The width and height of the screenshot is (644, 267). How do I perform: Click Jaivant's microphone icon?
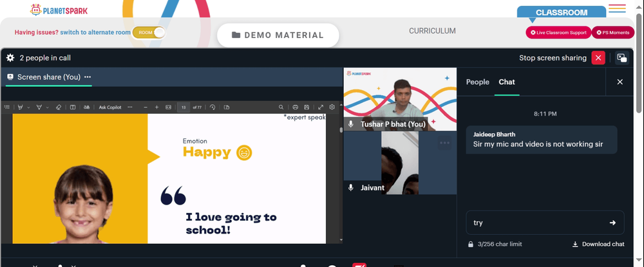351,187
